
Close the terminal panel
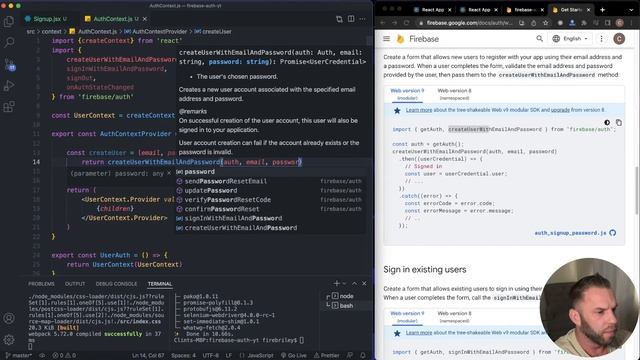(364, 283)
